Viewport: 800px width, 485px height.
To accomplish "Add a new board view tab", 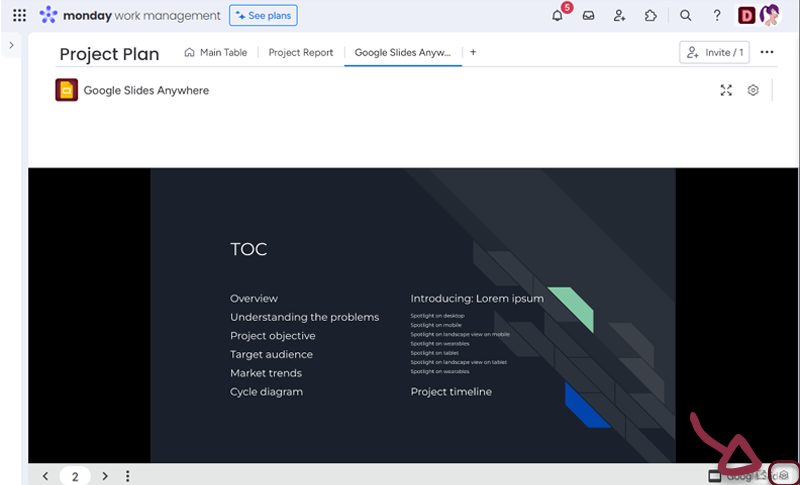I will pyautogui.click(x=473, y=52).
